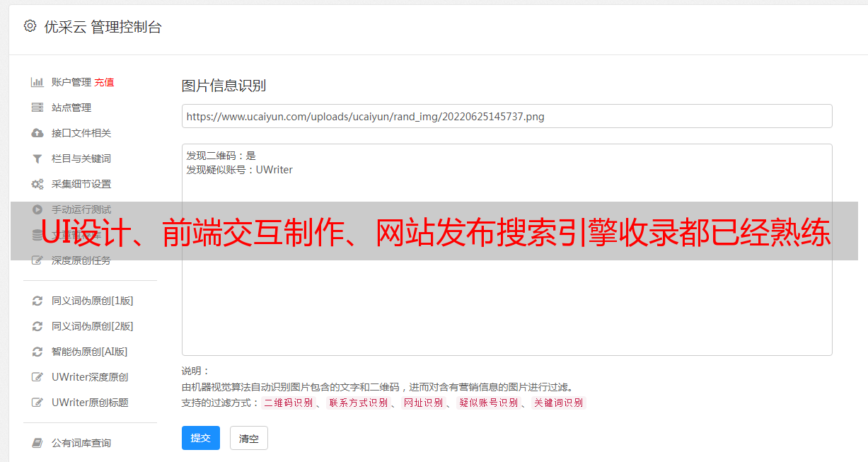Click the bar chart icon for 账户管理
The image size is (868, 462).
37,82
